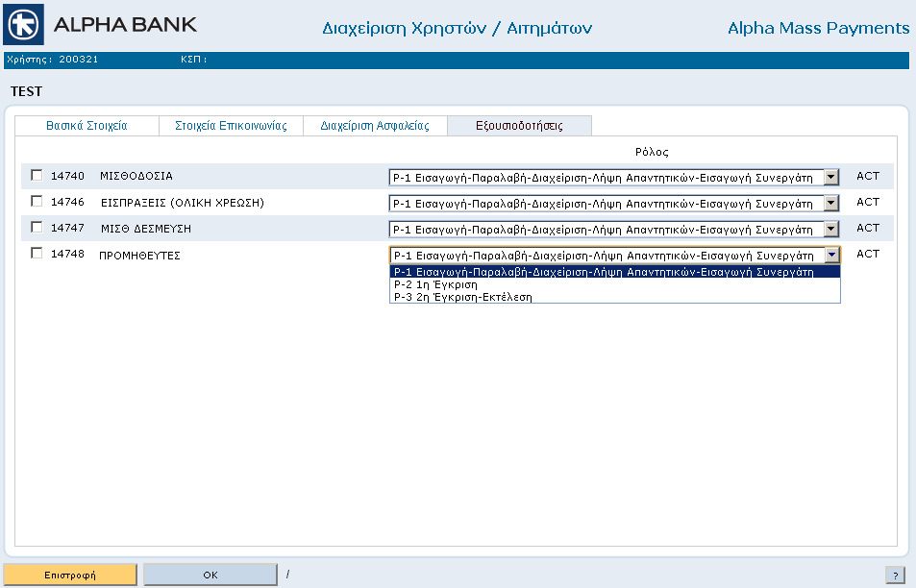Click the Alpha Mass Payments title

(819, 28)
